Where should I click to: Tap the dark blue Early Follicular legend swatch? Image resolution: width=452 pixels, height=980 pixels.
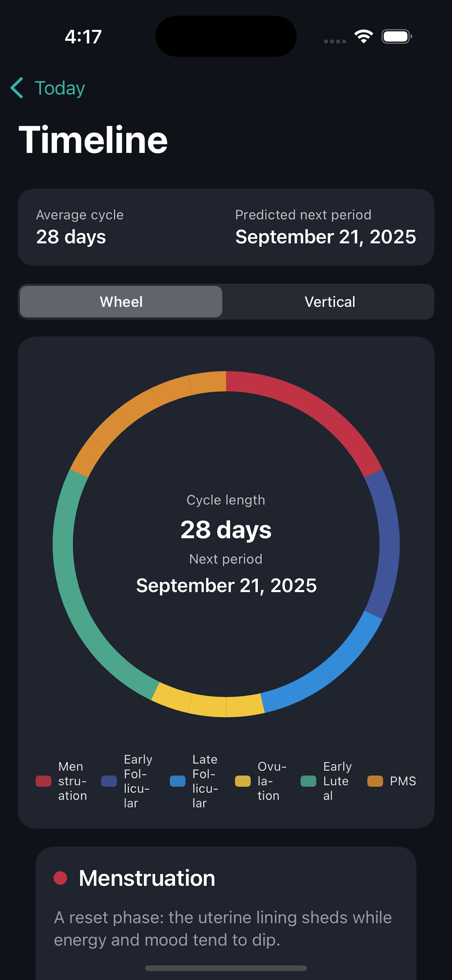click(x=110, y=781)
